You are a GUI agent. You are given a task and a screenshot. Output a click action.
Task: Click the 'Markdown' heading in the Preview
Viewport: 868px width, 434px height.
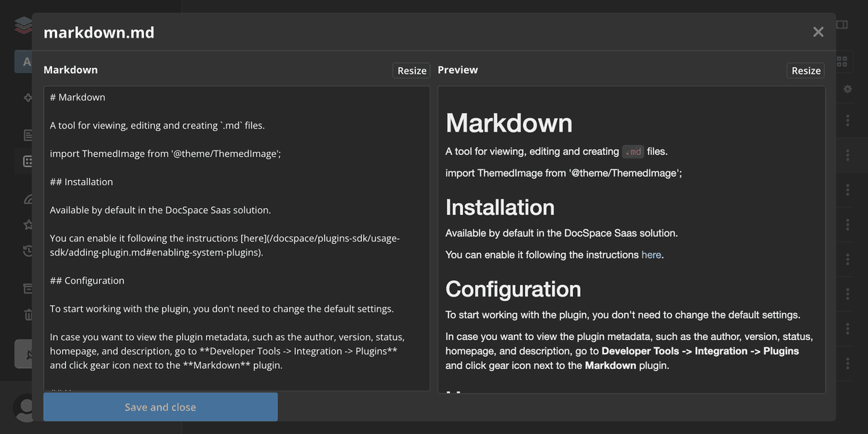point(509,123)
